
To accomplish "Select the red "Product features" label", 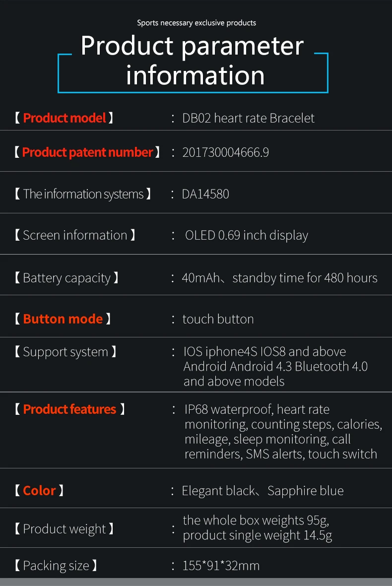I will [69, 409].
